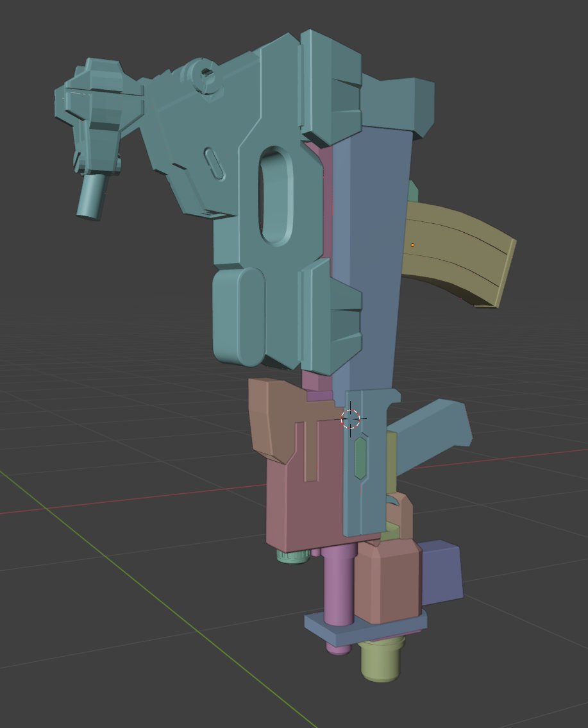Screen dimensions: 588x728
Task: Select the long slate-blue tapered panel
Action: [x=376, y=260]
